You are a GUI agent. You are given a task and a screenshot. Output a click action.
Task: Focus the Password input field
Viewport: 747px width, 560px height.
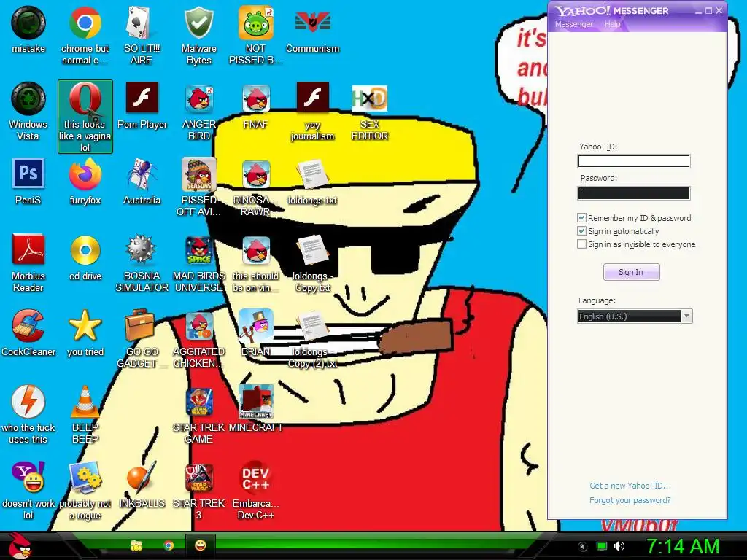click(x=634, y=192)
